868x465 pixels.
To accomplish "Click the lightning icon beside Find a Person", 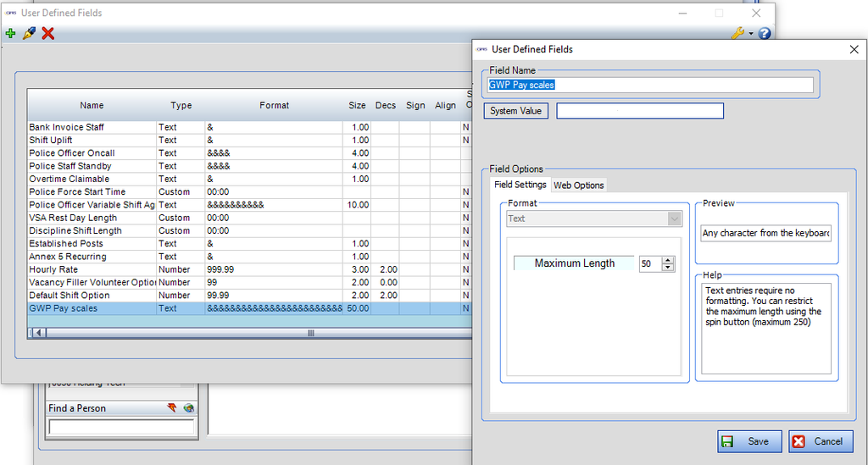I will tap(172, 408).
